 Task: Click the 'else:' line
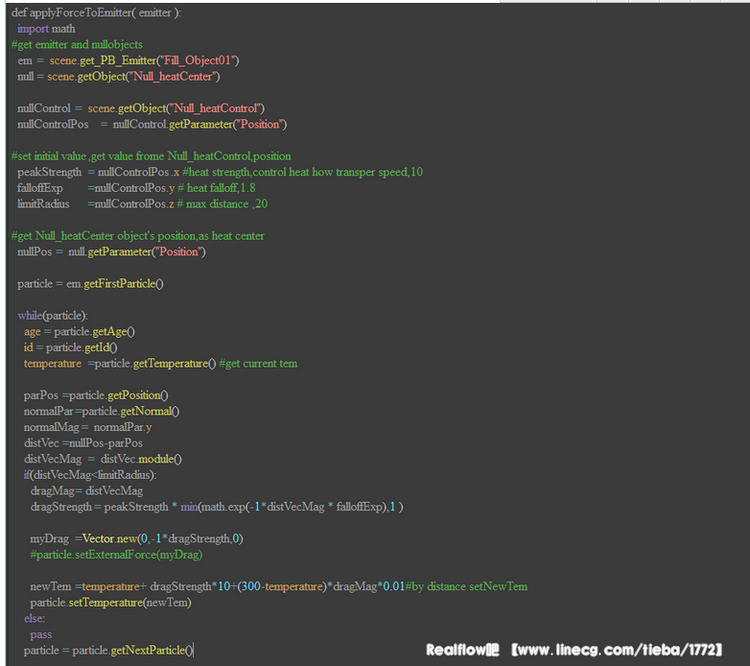pyautogui.click(x=34, y=619)
